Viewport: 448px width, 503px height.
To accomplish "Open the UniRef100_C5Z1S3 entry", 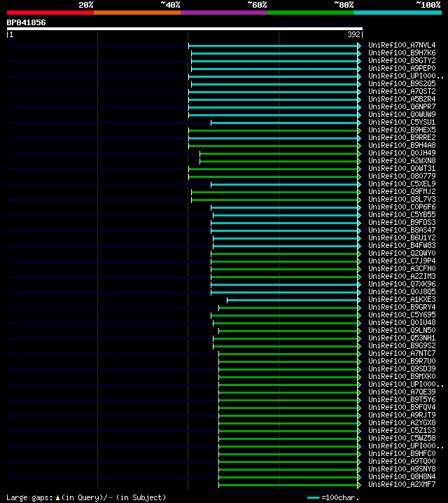I will pyautogui.click(x=402, y=430).
